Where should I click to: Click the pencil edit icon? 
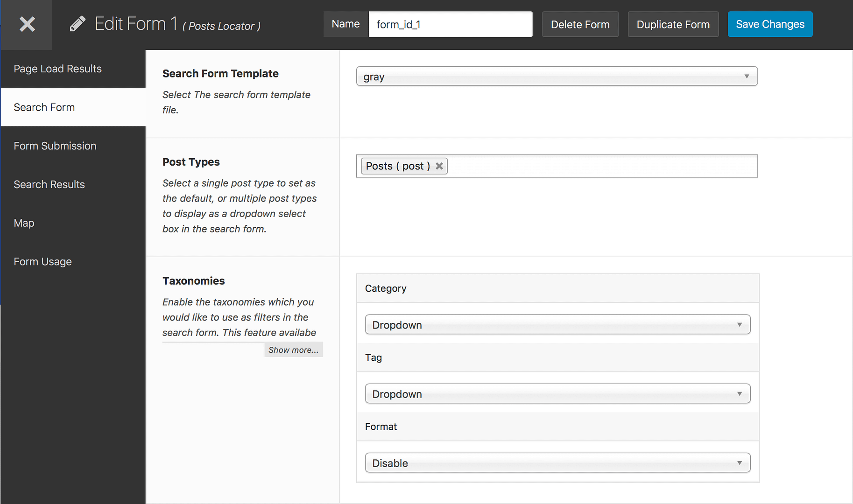tap(78, 24)
